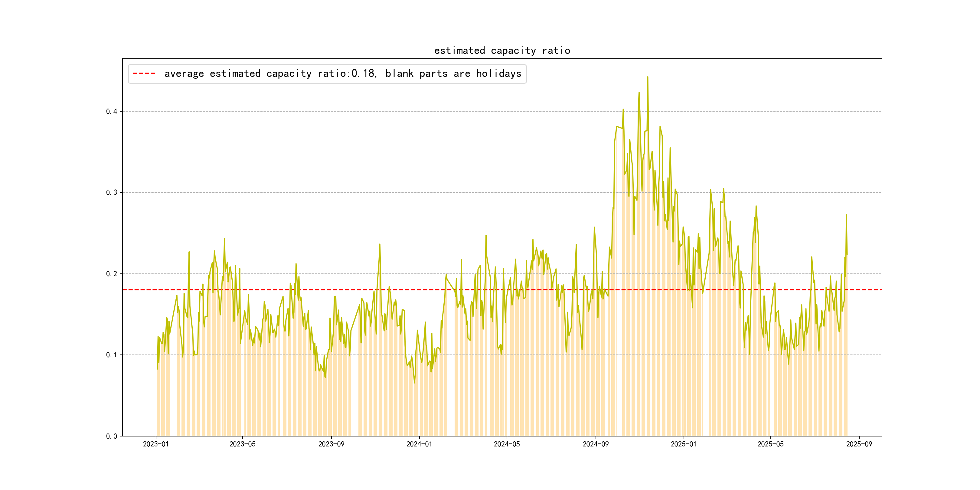Viewport: 980px width, 490px height.
Task: Click the 2025-01 x-axis label
Action: tap(683, 444)
